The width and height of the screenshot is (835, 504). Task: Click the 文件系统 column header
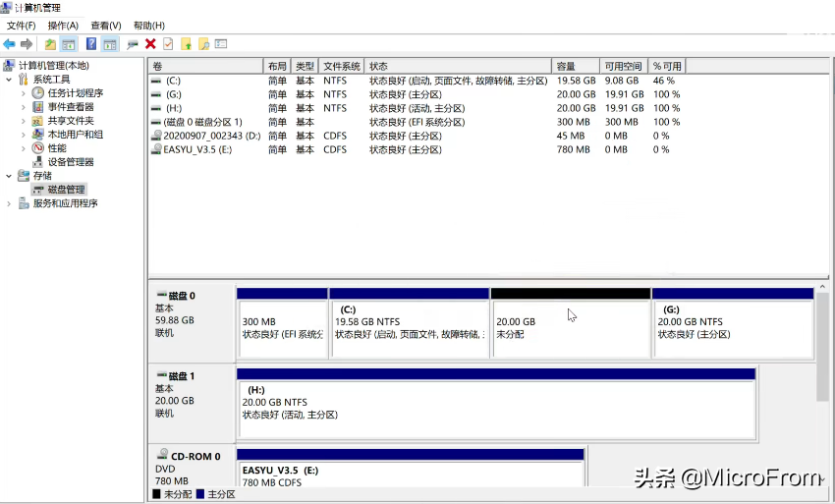(342, 66)
